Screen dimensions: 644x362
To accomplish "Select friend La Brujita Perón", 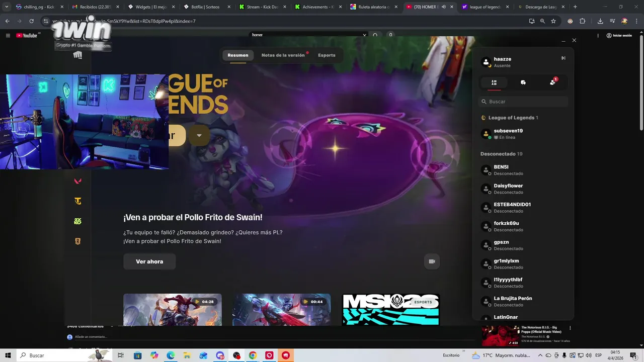I will coord(523,301).
